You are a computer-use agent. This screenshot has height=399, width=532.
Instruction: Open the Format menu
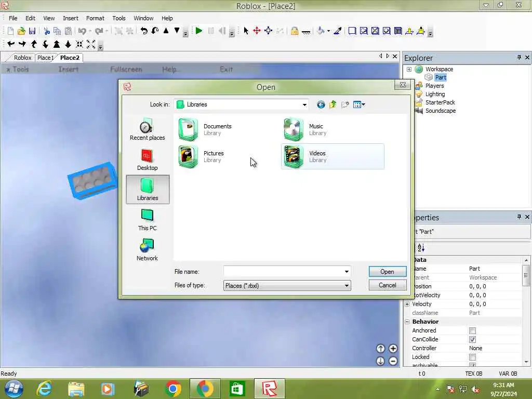pos(95,18)
